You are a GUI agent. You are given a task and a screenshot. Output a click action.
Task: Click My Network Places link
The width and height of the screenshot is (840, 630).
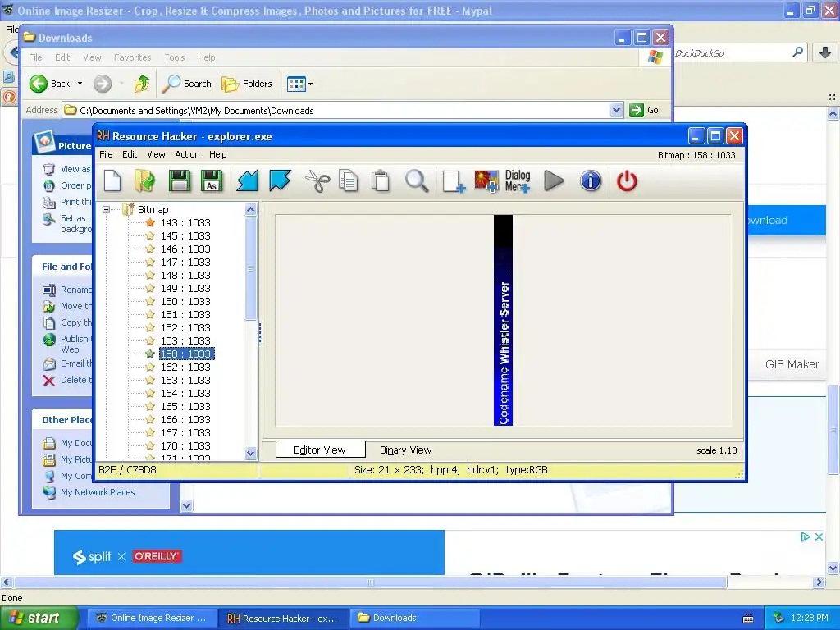tap(98, 492)
